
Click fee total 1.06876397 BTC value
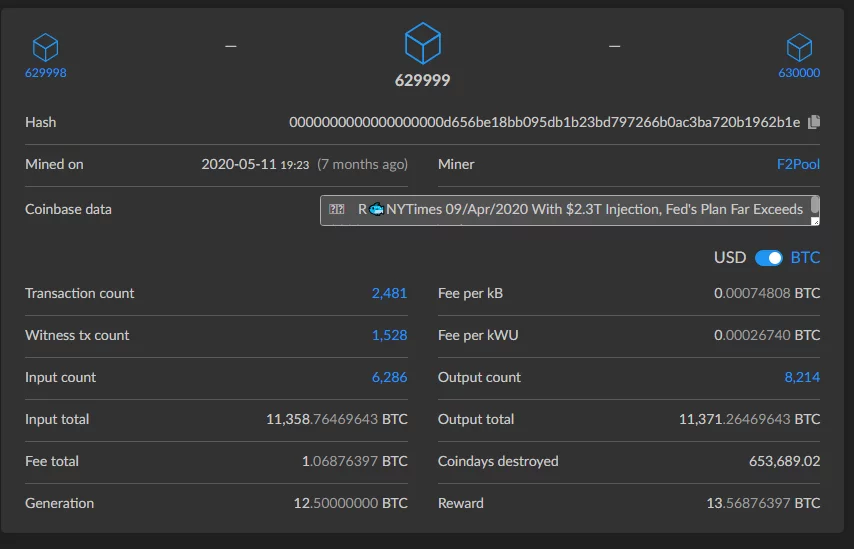(x=355, y=461)
